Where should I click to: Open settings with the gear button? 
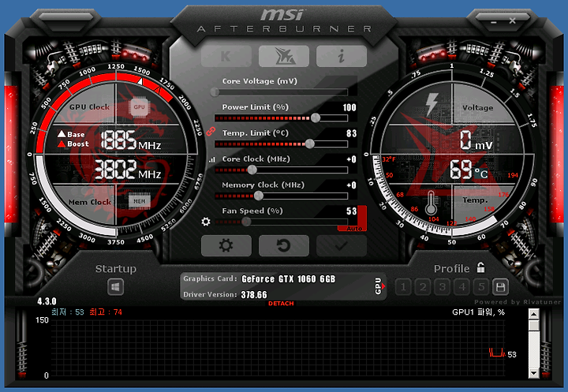tap(226, 245)
